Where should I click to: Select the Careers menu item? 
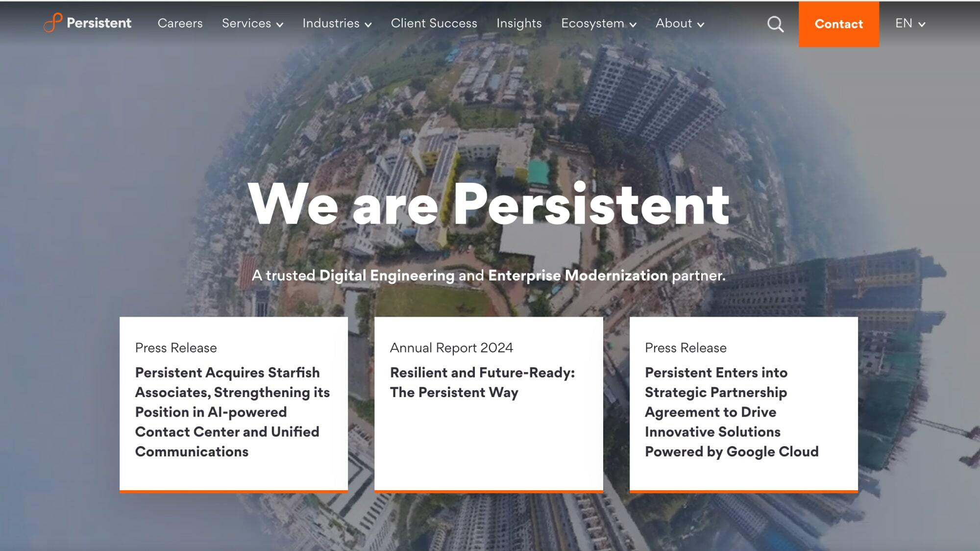(180, 24)
